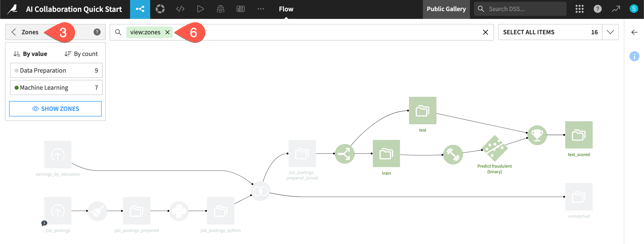Click the Public Gallery button

click(x=446, y=9)
